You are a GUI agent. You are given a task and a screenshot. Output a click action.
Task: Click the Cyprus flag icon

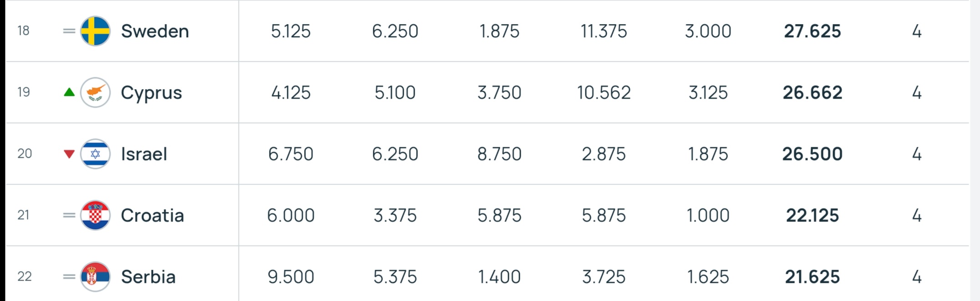[95, 92]
